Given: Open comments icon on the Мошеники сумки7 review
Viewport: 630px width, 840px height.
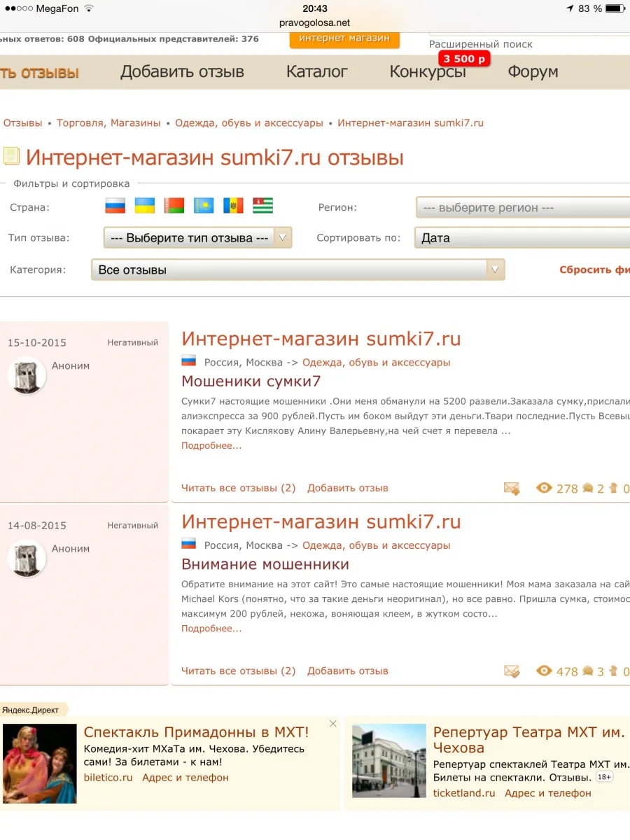Looking at the screenshot, I should 587,488.
